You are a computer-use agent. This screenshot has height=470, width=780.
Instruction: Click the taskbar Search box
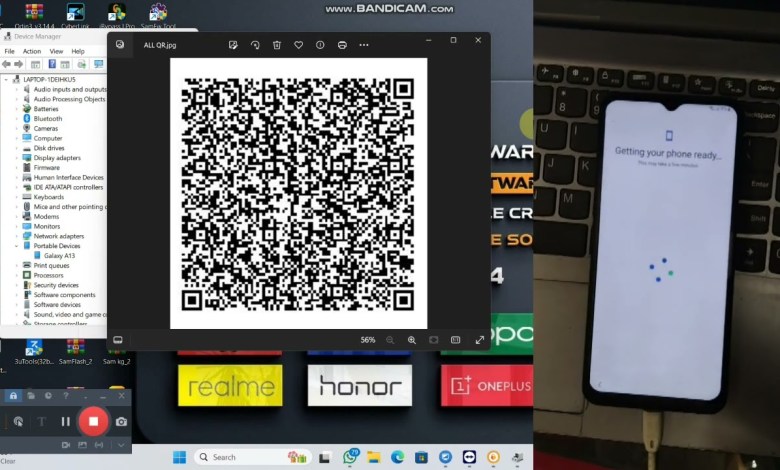pyautogui.click(x=253, y=457)
